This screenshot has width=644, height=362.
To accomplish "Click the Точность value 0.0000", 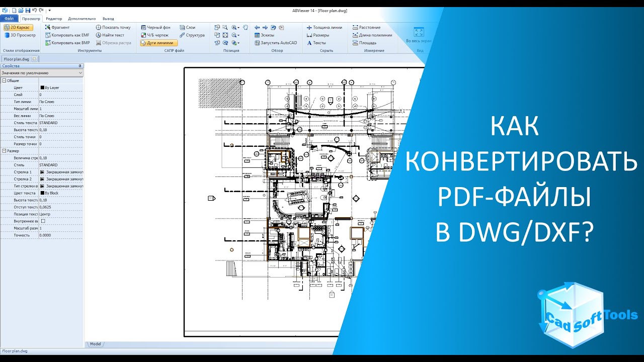I will 45,235.
